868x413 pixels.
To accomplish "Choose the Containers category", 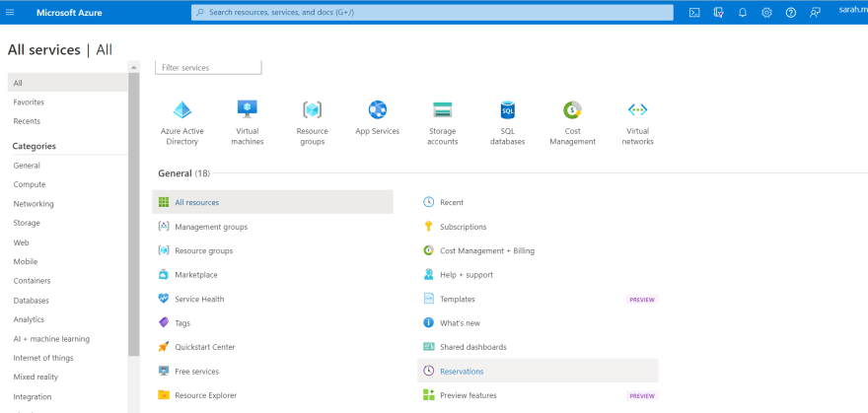I will click(32, 281).
